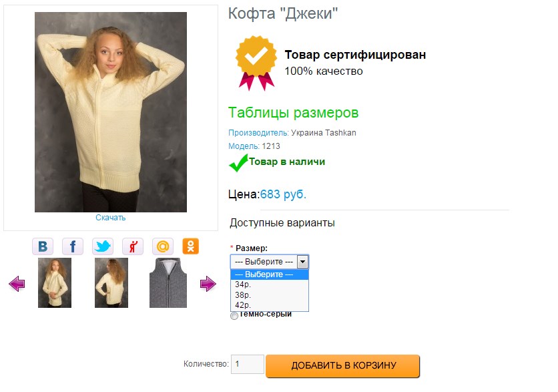Image resolution: width=558 pixels, height=392 pixels.
Task: Share via Mail.ru @ icon
Action: click(162, 246)
